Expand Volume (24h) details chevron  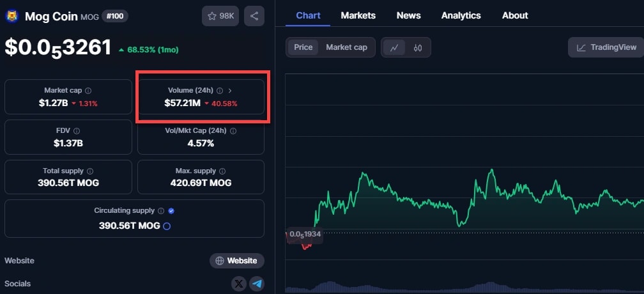pyautogui.click(x=230, y=91)
